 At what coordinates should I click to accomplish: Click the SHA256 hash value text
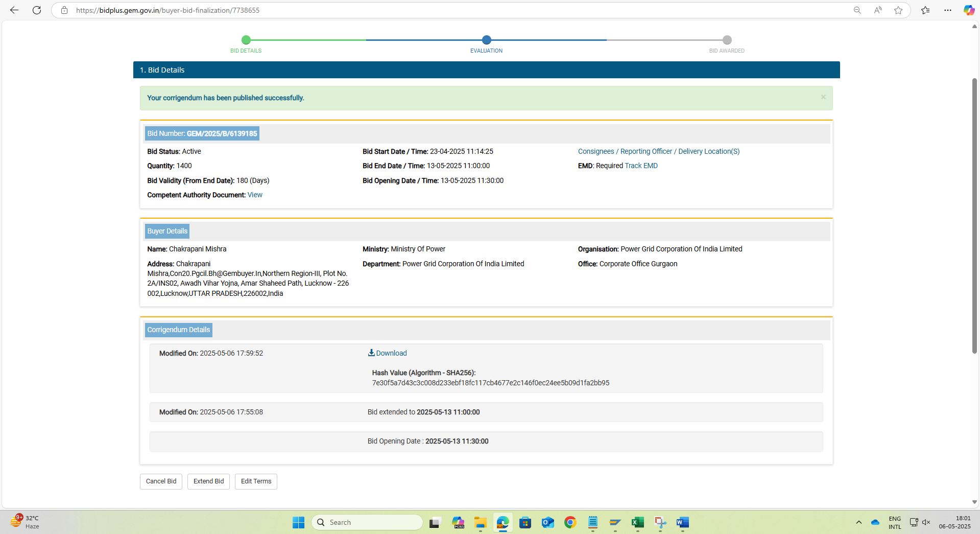pyautogui.click(x=491, y=383)
